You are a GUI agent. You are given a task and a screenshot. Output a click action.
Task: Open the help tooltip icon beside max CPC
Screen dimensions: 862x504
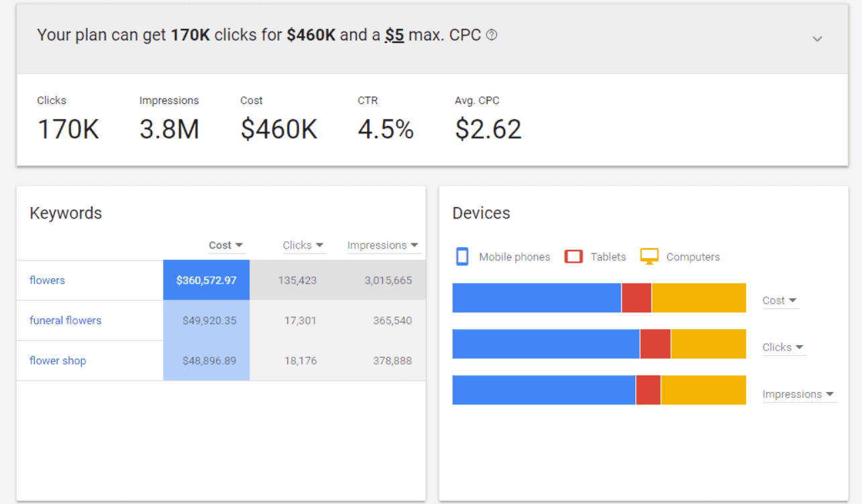(491, 35)
